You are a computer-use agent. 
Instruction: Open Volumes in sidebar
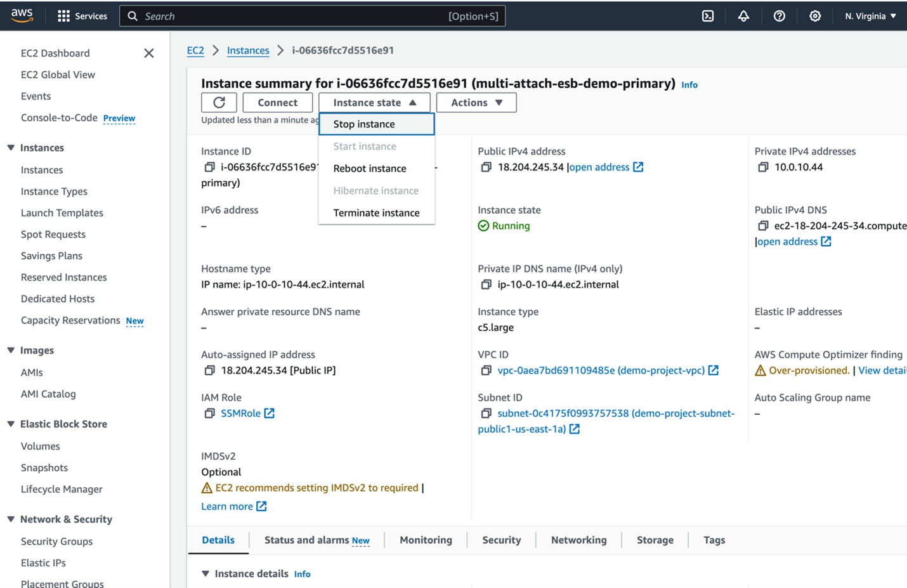(41, 446)
